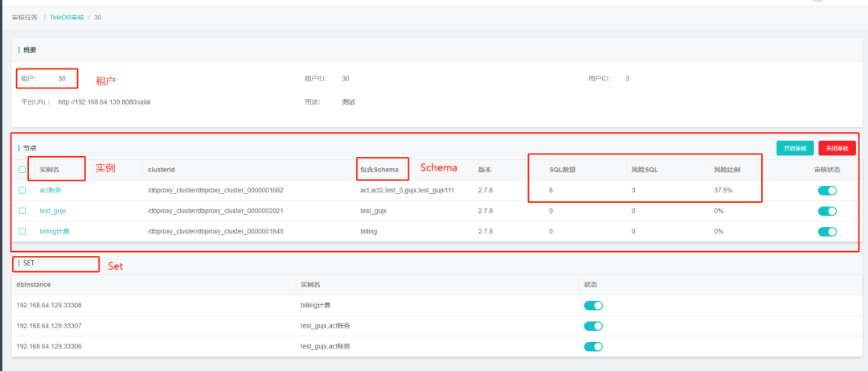The image size is (868, 371).
Task: Navigate to TeleDB审核 breadcrumb item
Action: [67, 17]
